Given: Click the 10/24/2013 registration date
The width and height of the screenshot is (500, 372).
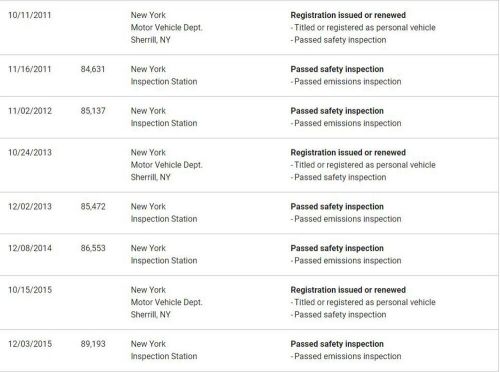Looking at the screenshot, I should pyautogui.click(x=30, y=153).
